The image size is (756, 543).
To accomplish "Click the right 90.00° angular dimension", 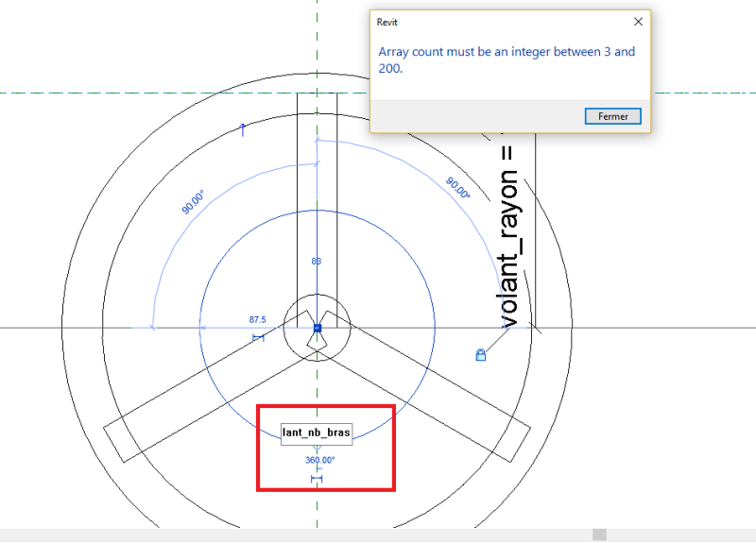I will click(458, 187).
